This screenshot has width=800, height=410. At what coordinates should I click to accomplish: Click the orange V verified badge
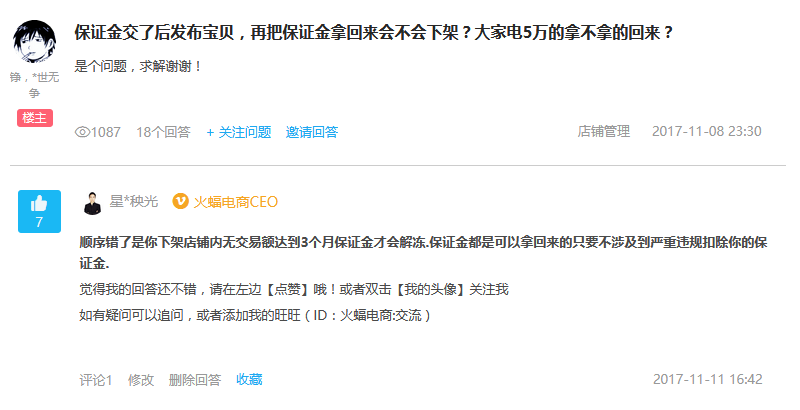[x=181, y=201]
